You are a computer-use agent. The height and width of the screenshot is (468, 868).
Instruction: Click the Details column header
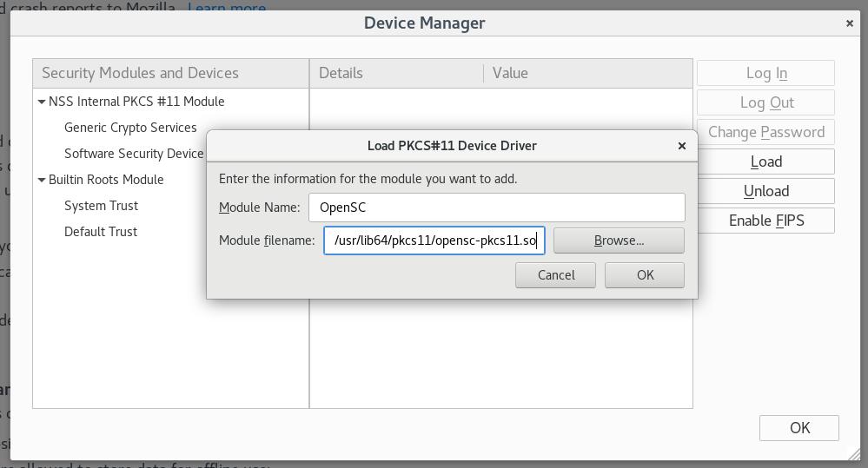396,73
